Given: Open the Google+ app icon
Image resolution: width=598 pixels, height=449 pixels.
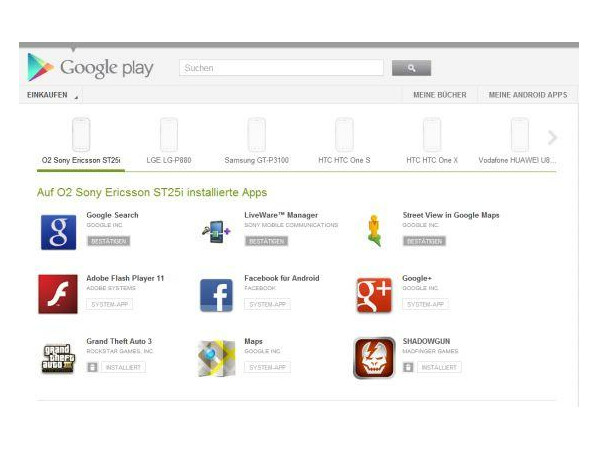Looking at the screenshot, I should [x=374, y=295].
